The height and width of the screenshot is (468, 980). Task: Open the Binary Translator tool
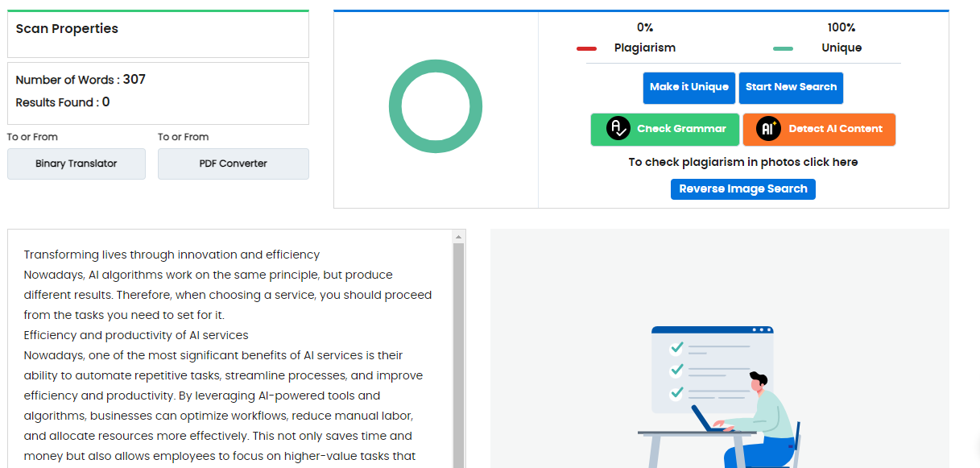click(76, 164)
